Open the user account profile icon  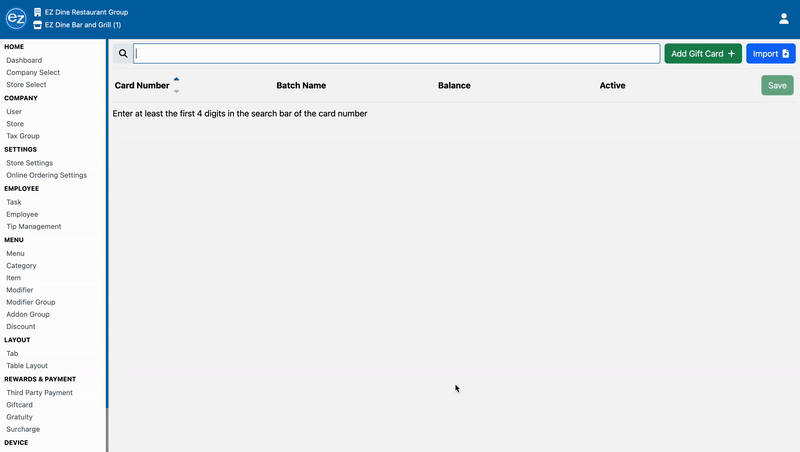tap(784, 19)
